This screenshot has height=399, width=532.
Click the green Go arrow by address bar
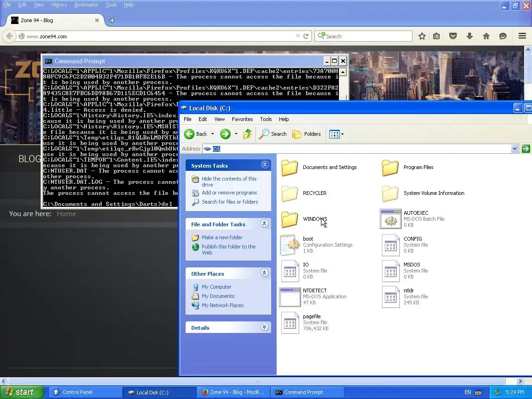(526, 149)
